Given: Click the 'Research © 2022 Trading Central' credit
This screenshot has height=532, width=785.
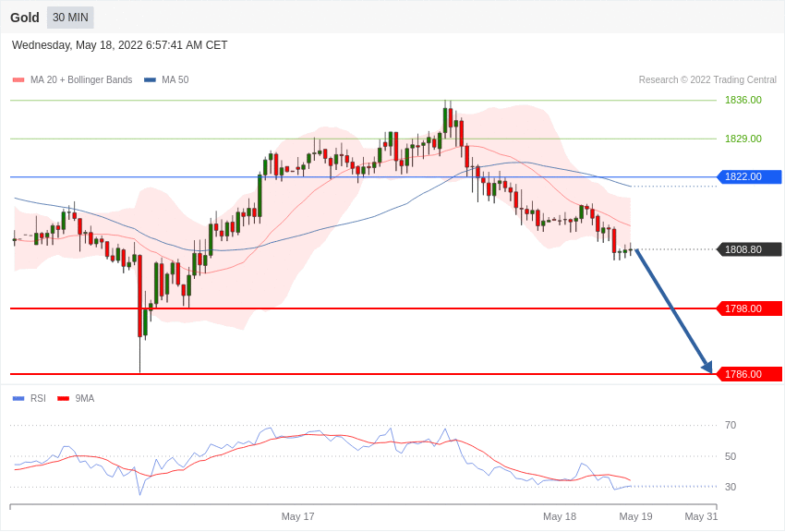Looking at the screenshot, I should [x=707, y=79].
